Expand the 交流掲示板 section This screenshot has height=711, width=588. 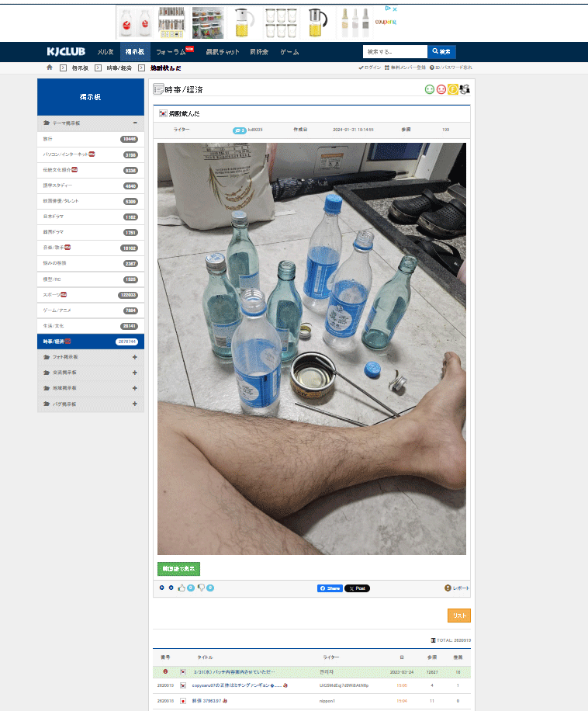pos(135,373)
